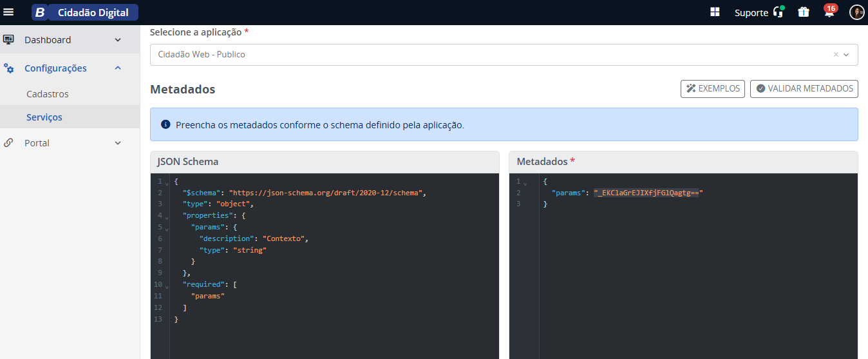Click the VALIDAR METADADOS button
Image resolution: width=868 pixels, height=359 pixels.
point(804,88)
